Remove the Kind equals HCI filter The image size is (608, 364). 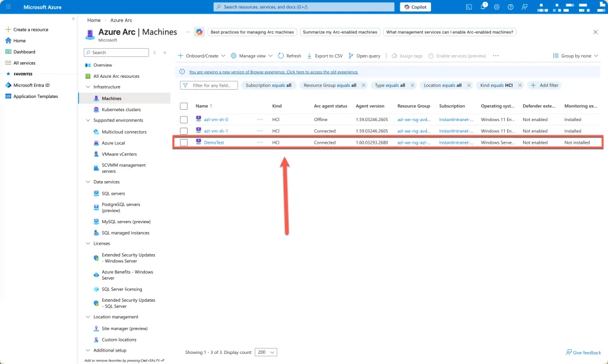pos(520,86)
